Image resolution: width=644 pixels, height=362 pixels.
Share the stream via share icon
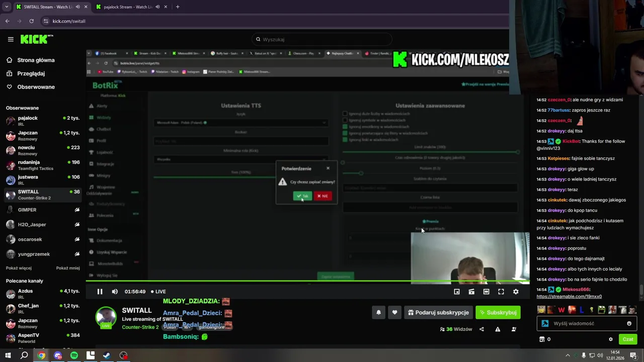[x=481, y=329]
